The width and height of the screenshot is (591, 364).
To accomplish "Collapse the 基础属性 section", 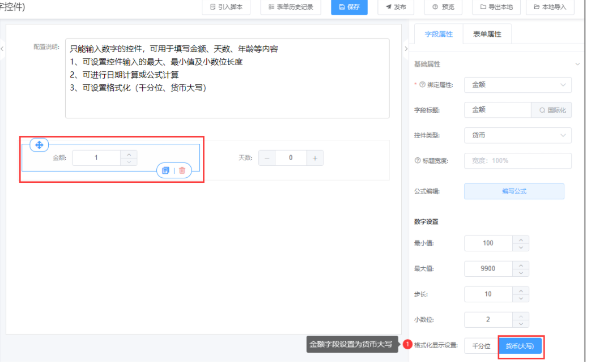I will (x=577, y=65).
